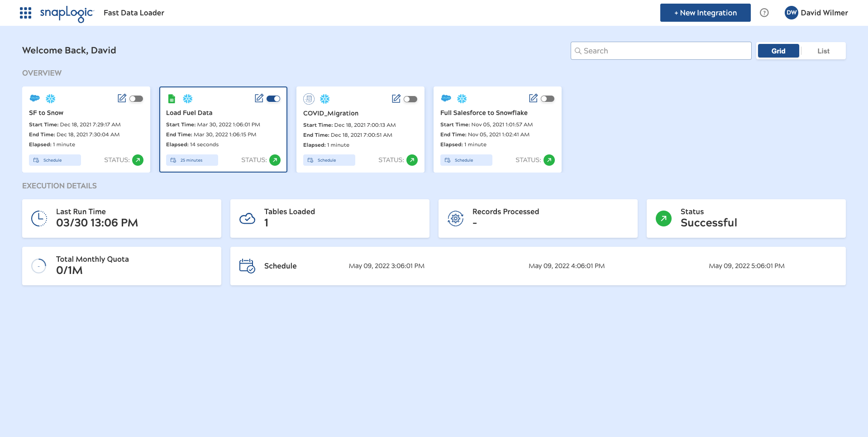This screenshot has width=868, height=437.
Task: Disable the Load Fuel Data toggle
Action: 273,99
